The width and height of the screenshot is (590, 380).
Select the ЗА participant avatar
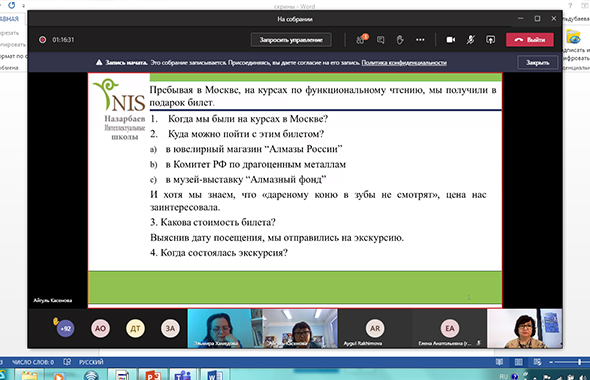pos(170,328)
